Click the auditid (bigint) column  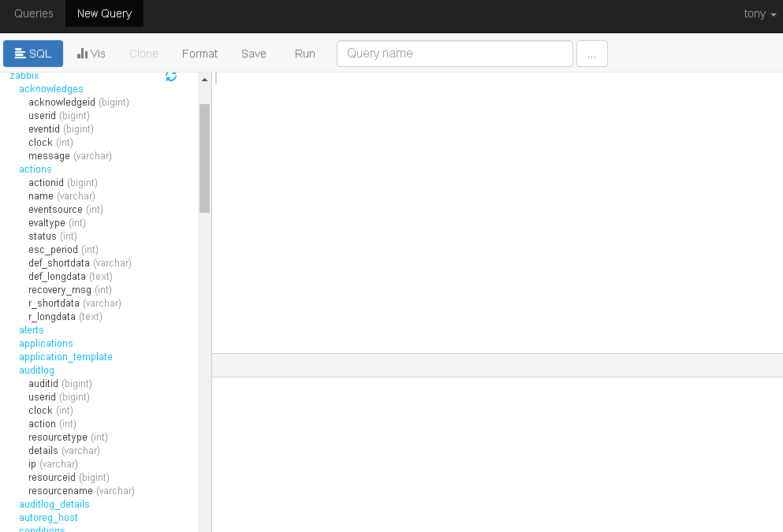click(x=60, y=384)
